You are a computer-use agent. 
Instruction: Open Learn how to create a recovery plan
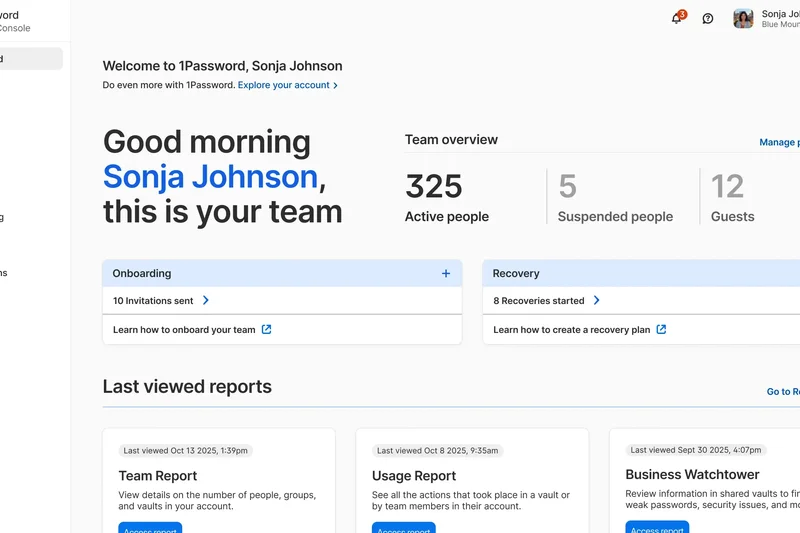pos(571,329)
